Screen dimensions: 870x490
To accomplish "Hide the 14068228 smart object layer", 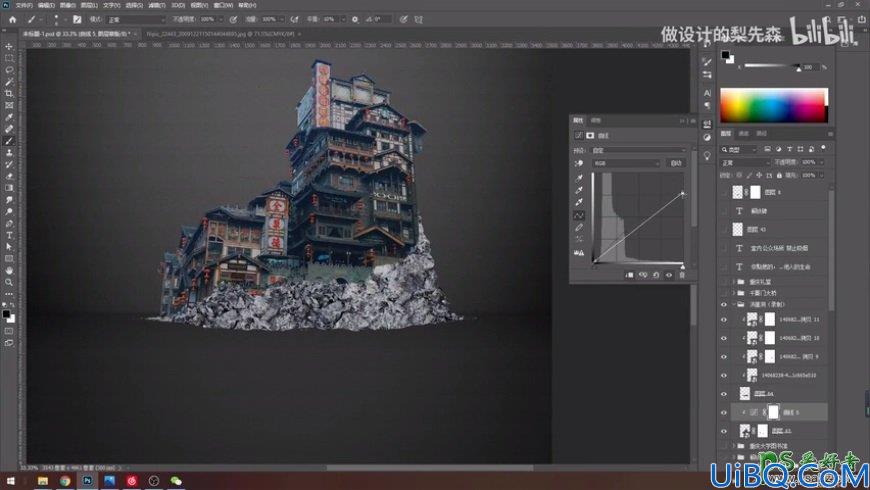I will (x=724, y=375).
